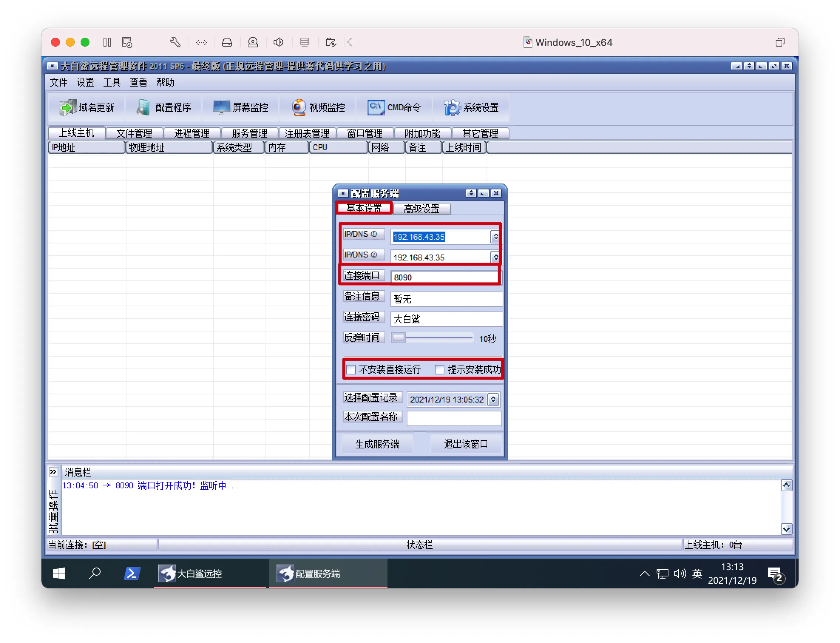Toggle the VM sound speaker icon

[278, 42]
